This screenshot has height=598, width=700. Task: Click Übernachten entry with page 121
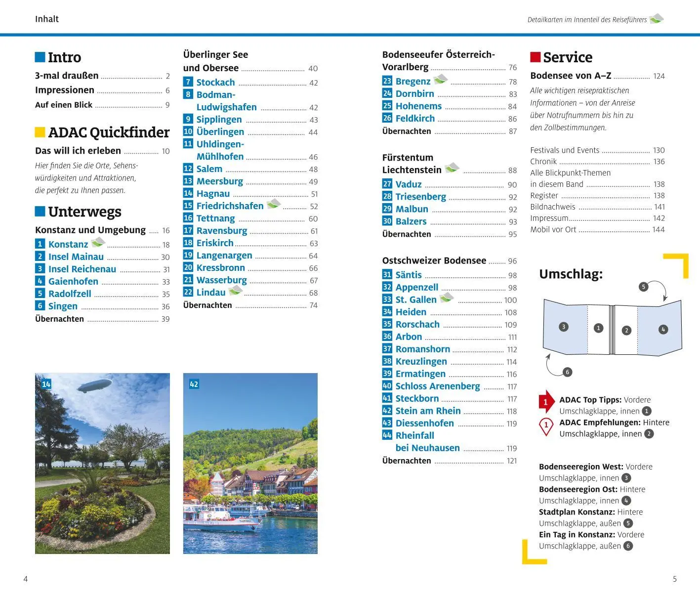coord(450,461)
